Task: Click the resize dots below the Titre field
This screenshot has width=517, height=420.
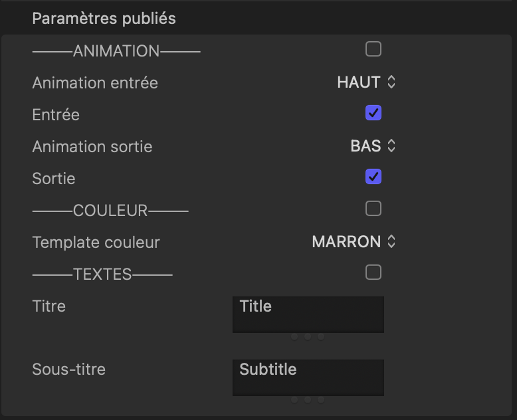Action: tap(308, 337)
